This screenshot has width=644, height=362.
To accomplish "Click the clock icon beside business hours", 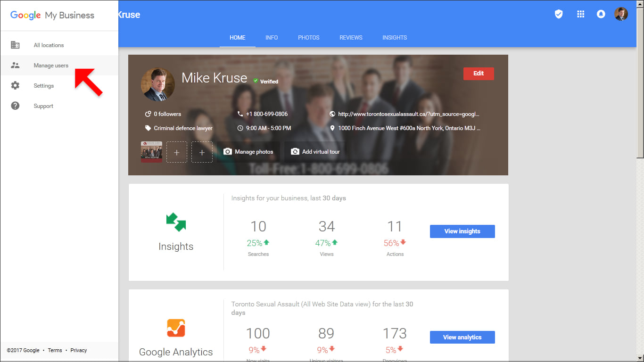I will (240, 128).
